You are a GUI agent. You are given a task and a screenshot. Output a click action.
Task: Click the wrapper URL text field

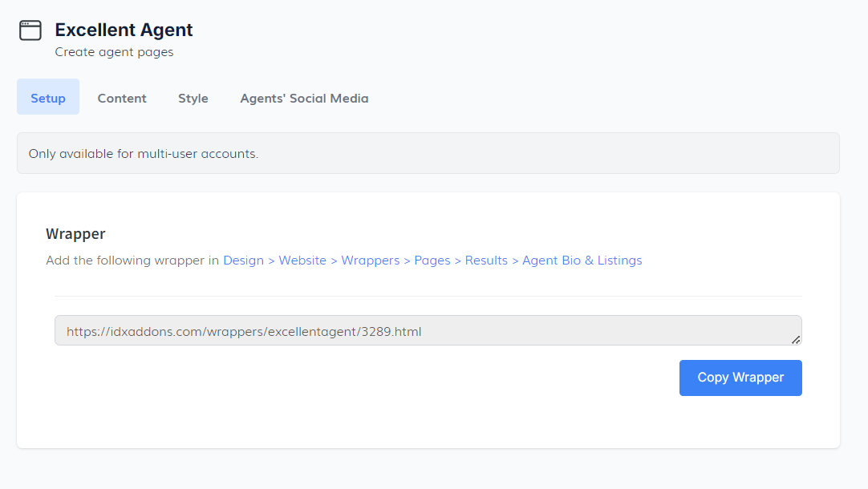428,331
